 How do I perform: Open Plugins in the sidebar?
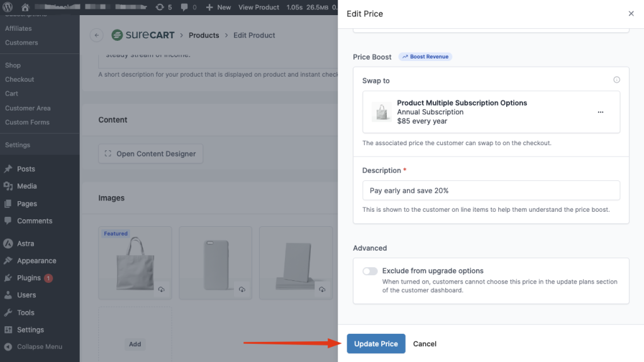(x=29, y=278)
